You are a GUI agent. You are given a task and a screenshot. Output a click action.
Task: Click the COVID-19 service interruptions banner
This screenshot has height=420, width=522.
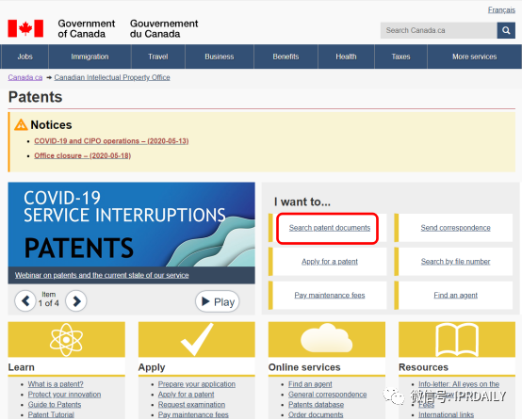click(x=132, y=224)
